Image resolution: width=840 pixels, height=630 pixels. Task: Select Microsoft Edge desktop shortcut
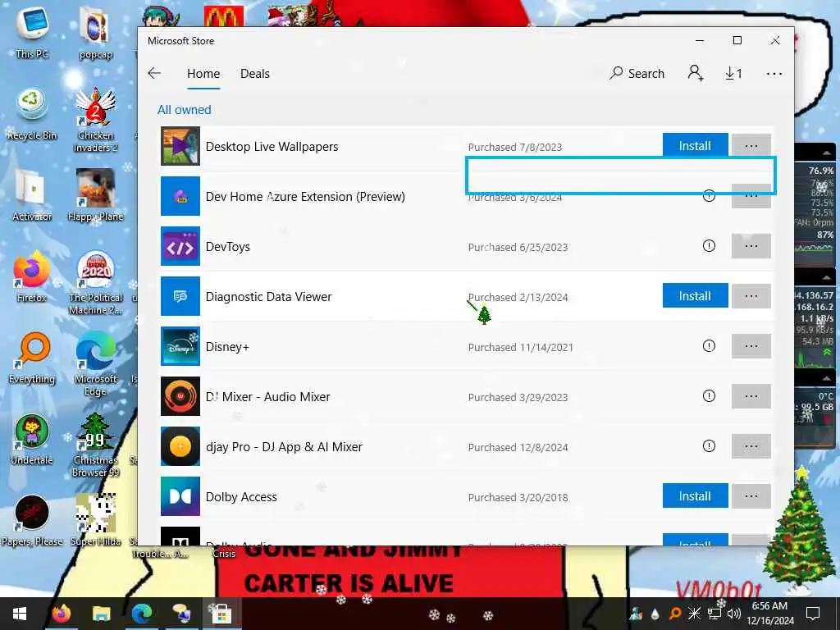tap(95, 364)
